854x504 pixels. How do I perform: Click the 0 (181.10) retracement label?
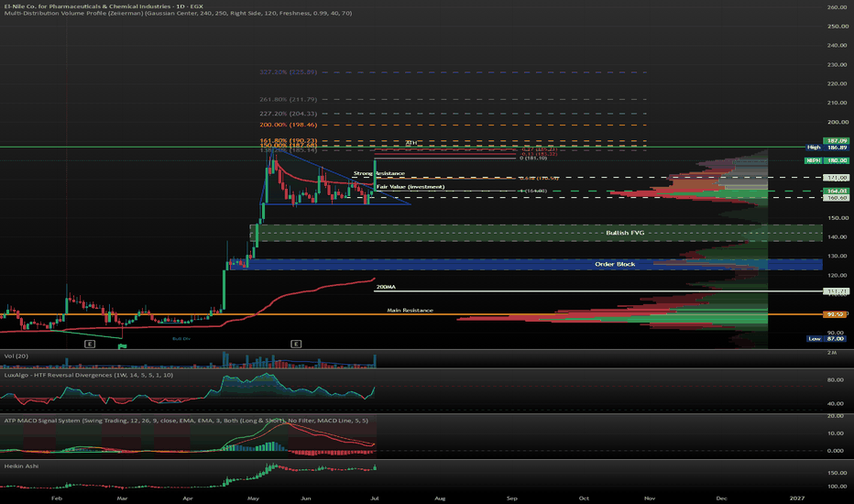click(533, 158)
